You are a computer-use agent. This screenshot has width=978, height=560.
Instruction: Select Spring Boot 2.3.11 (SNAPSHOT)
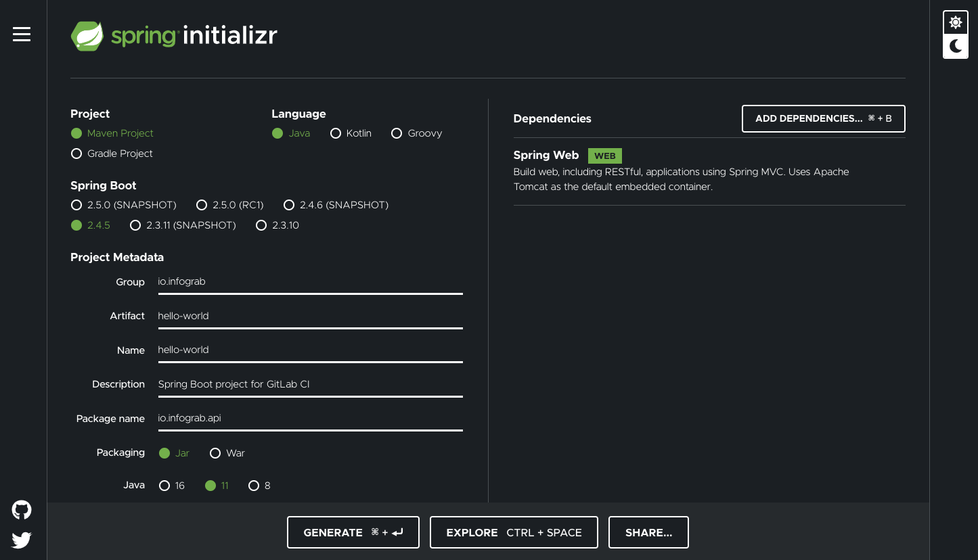click(183, 225)
